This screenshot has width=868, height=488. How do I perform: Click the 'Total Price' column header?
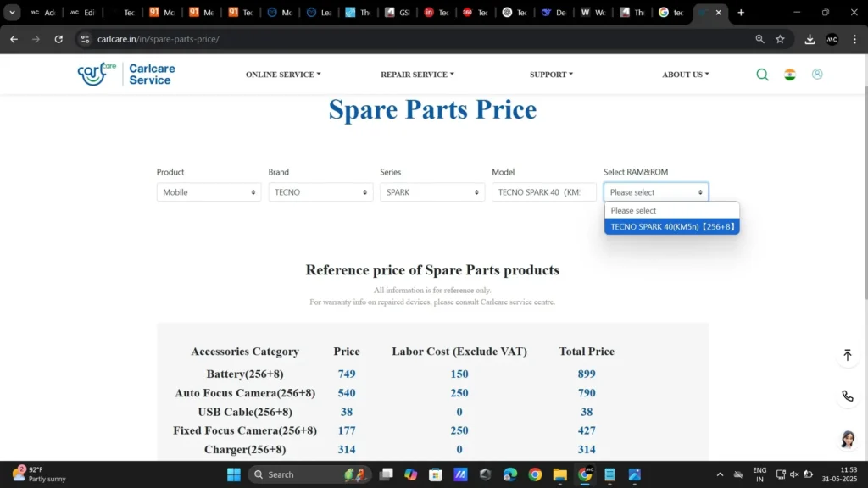coord(587,352)
